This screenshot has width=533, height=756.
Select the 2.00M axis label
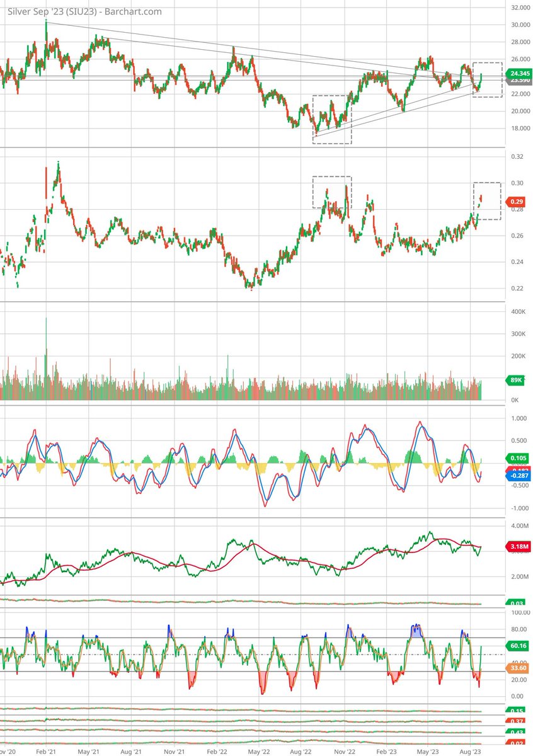coord(519,577)
